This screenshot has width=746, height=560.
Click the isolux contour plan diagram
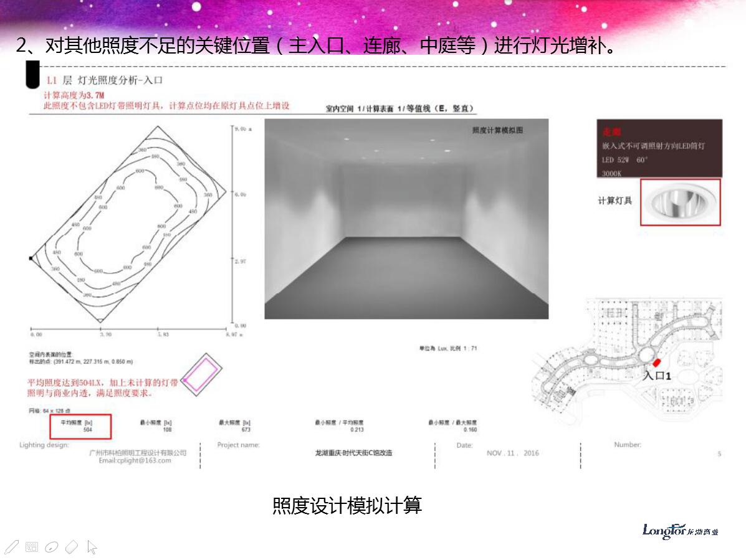(129, 223)
